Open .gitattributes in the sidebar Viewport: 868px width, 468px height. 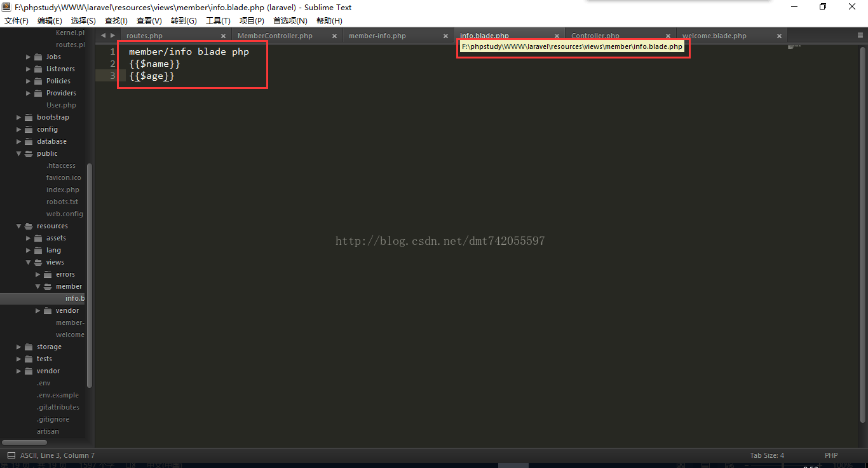pyautogui.click(x=58, y=407)
